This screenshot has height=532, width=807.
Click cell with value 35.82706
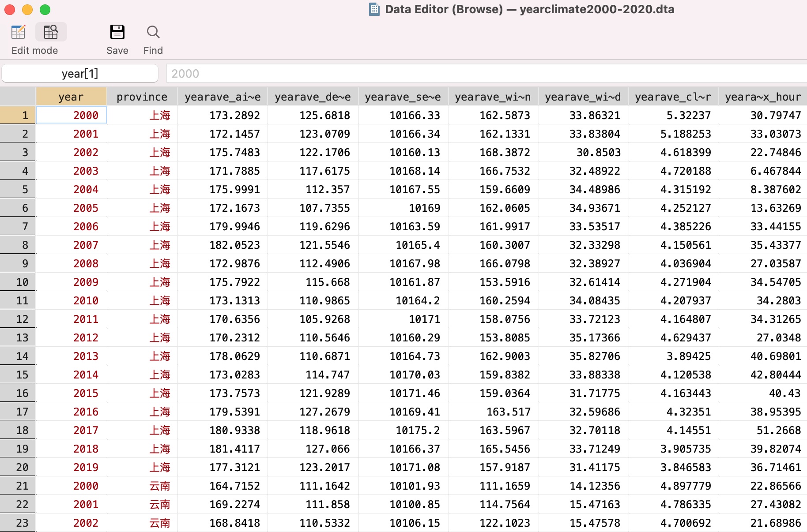583,356
